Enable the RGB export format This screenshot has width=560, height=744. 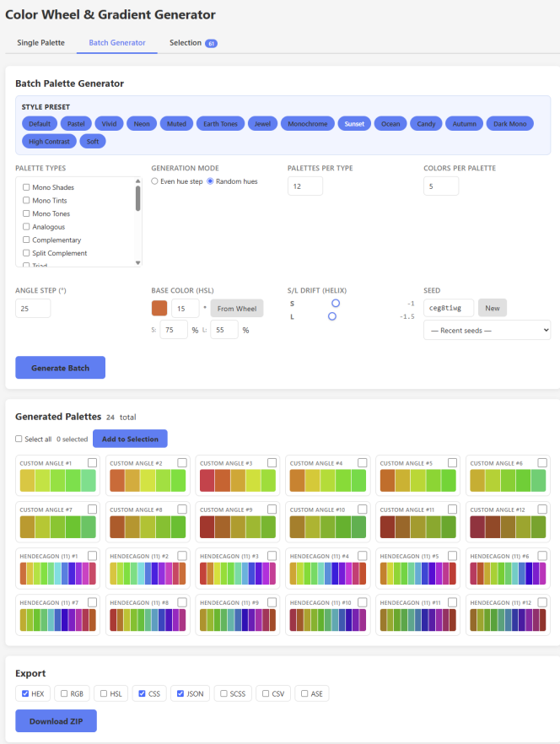coord(64,693)
